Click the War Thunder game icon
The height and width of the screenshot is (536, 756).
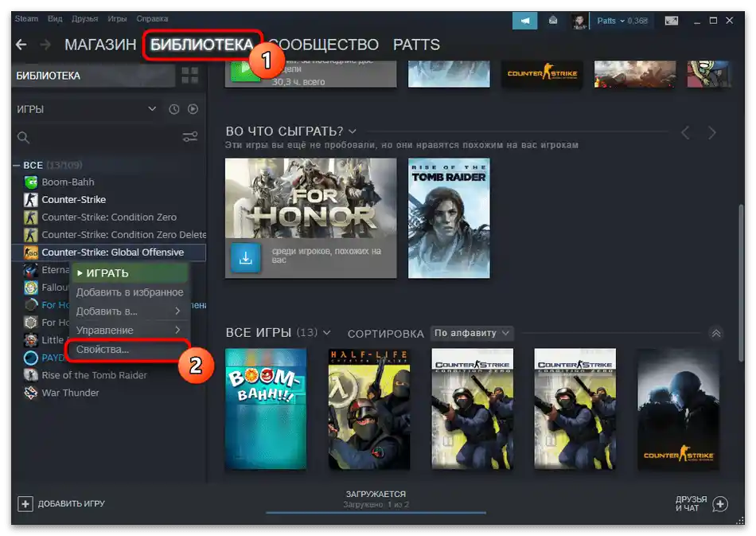coord(31,393)
